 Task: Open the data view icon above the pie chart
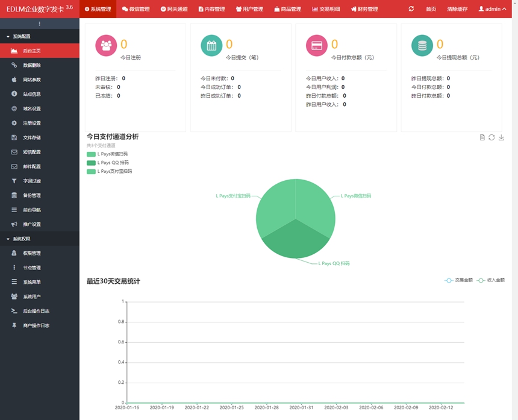[x=482, y=137]
